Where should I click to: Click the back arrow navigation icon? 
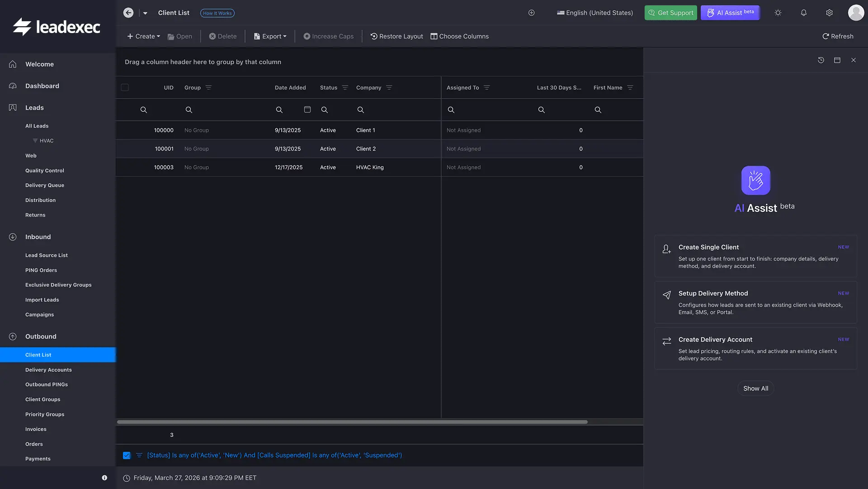coord(128,13)
